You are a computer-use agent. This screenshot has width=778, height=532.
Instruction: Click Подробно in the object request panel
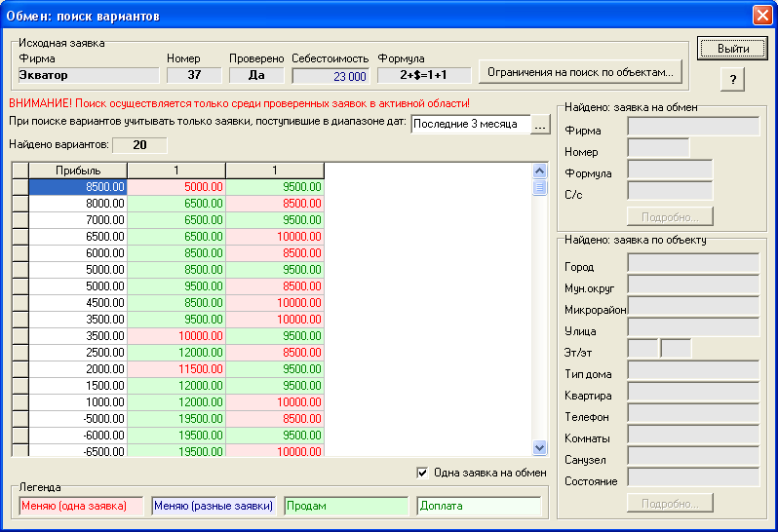pyautogui.click(x=670, y=503)
